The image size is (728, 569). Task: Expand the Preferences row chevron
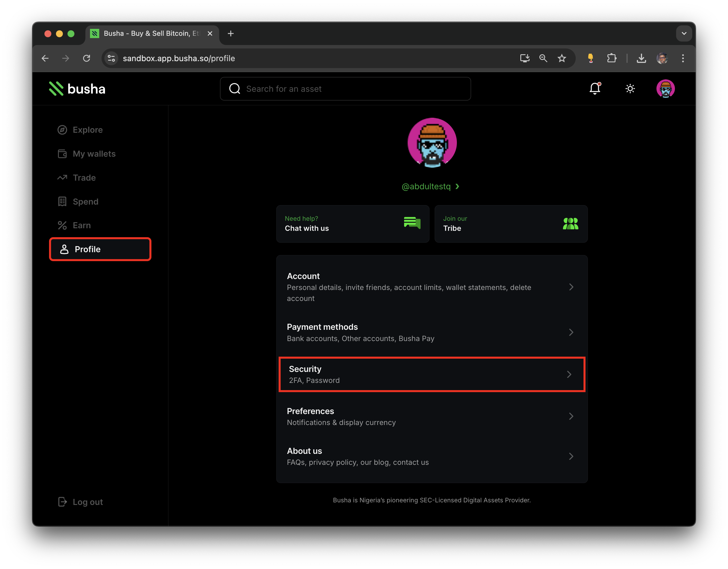[571, 416]
